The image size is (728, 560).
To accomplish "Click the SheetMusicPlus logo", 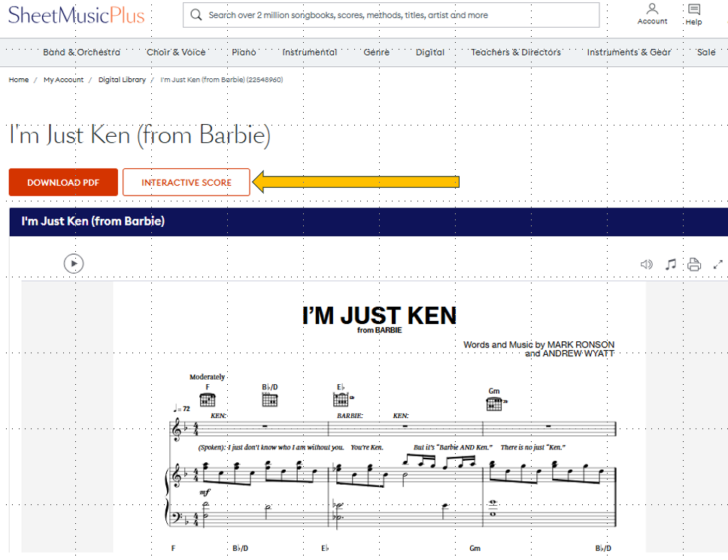I will [76, 15].
